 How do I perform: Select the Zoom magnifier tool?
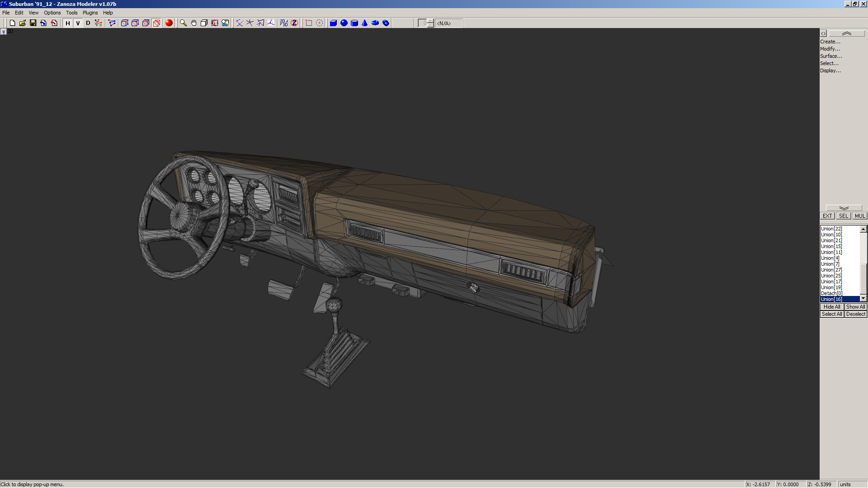(x=183, y=23)
